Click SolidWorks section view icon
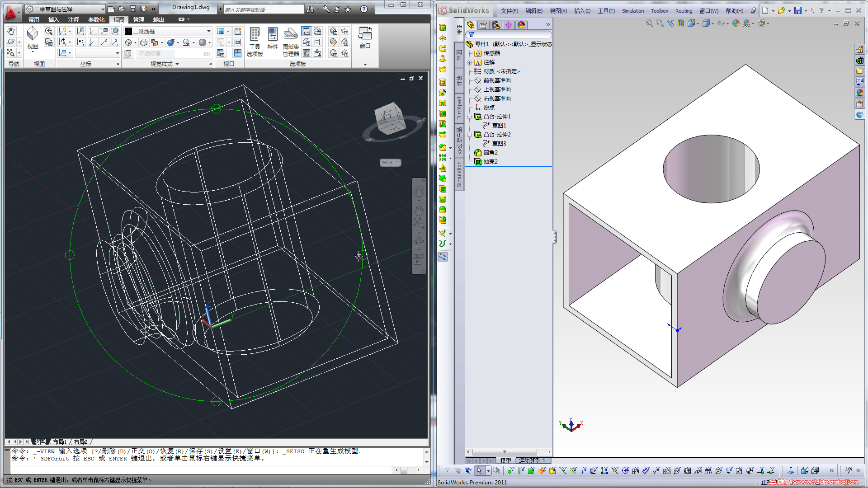The width and height of the screenshot is (868, 488). pos(681,23)
